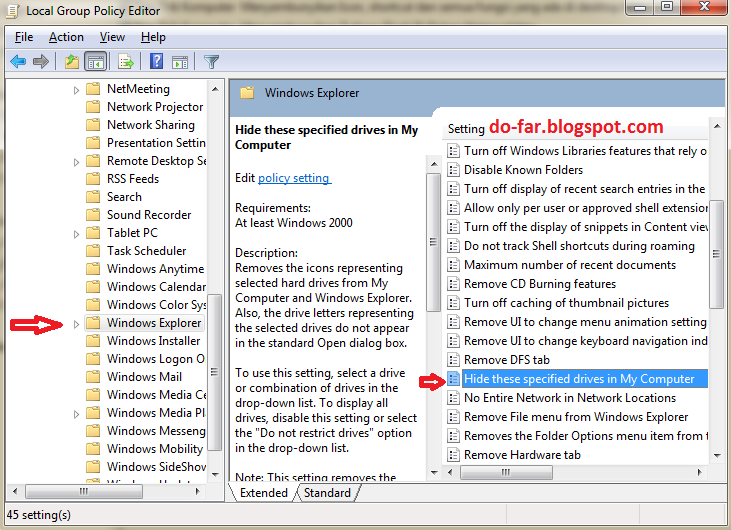Select Windows Mobility in the tree
Screen dimensions: 731x530
pyautogui.click(x=155, y=448)
